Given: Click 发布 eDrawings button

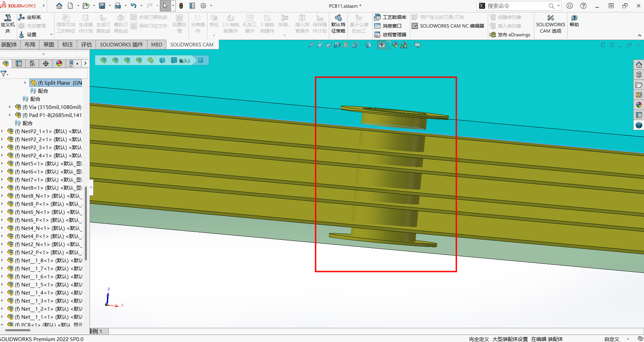Looking at the screenshot, I should click(510, 35).
